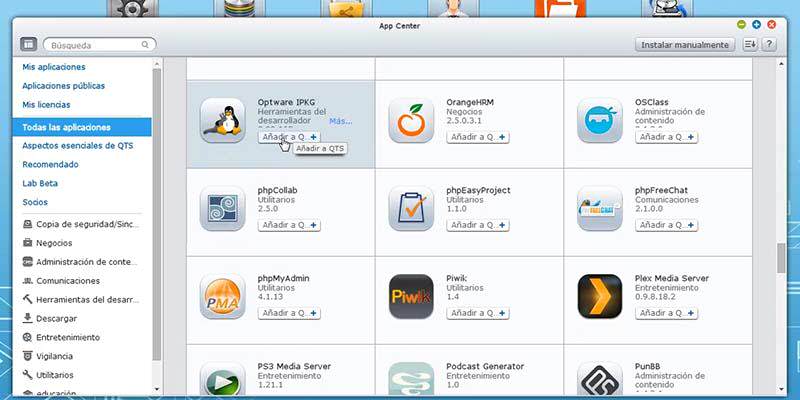This screenshot has height=400, width=800.
Task: Click the Copia de seguridad category icon
Action: tap(28, 224)
